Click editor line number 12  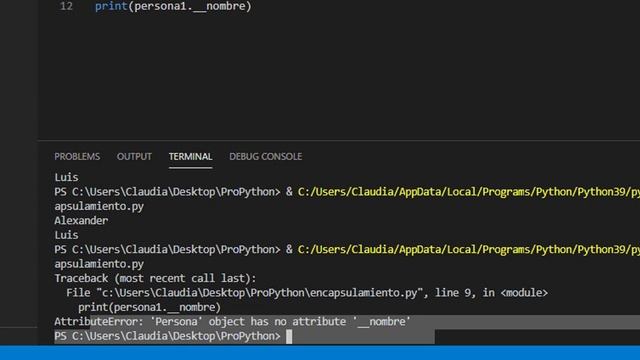(66, 6)
